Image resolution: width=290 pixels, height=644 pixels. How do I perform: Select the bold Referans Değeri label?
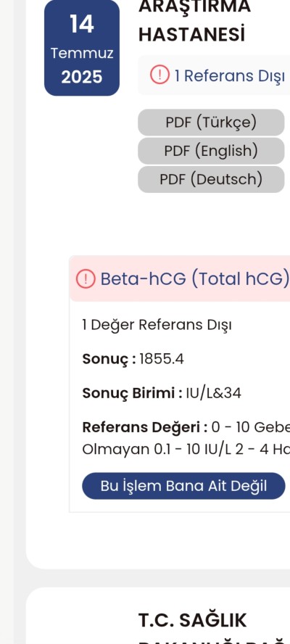pos(144,428)
